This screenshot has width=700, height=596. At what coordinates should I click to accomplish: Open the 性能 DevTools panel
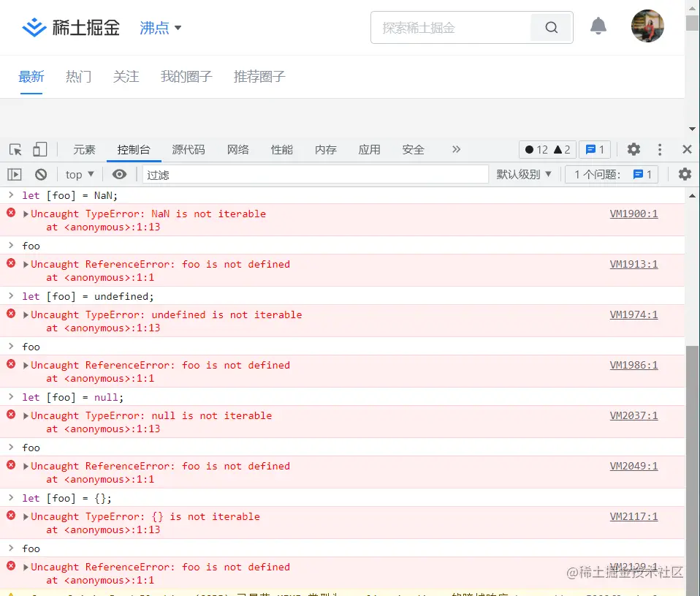pyautogui.click(x=282, y=150)
